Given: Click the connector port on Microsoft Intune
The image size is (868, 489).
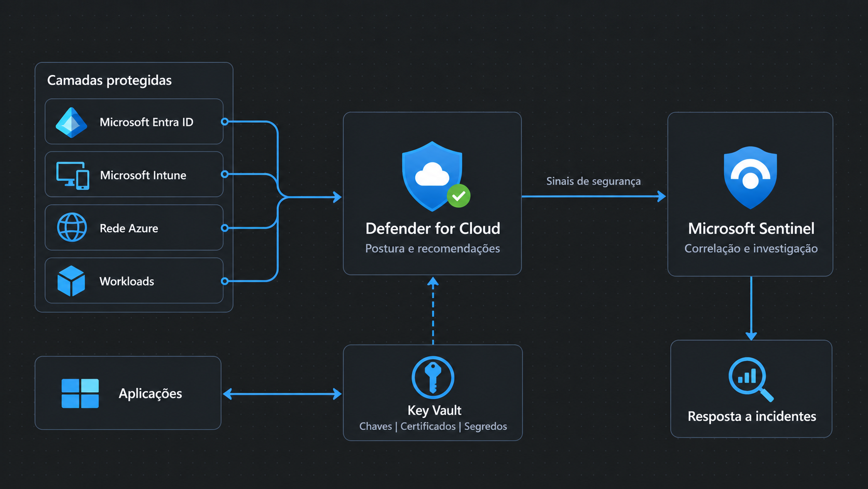Looking at the screenshot, I should (x=225, y=174).
